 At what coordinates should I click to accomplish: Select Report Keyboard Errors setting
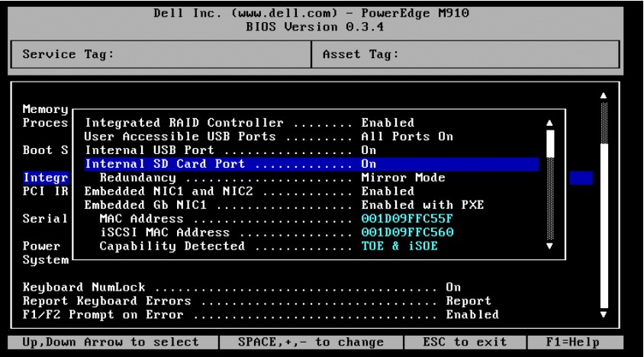tap(256, 301)
